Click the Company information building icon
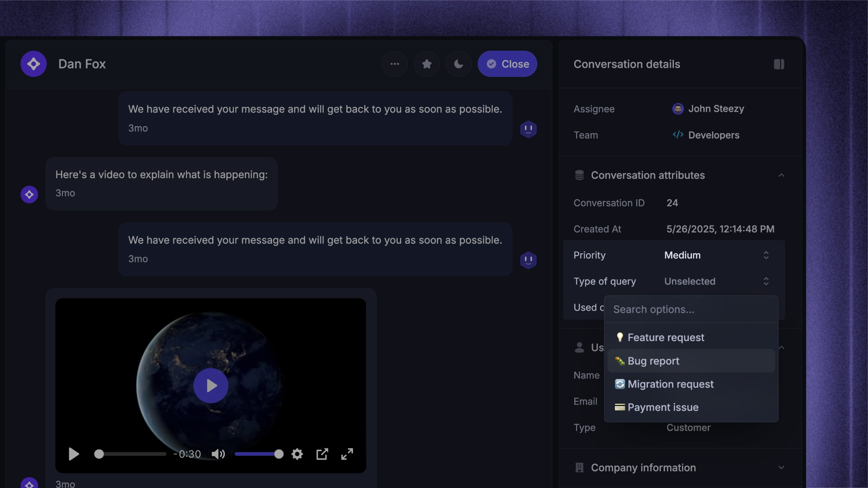 pos(579,467)
